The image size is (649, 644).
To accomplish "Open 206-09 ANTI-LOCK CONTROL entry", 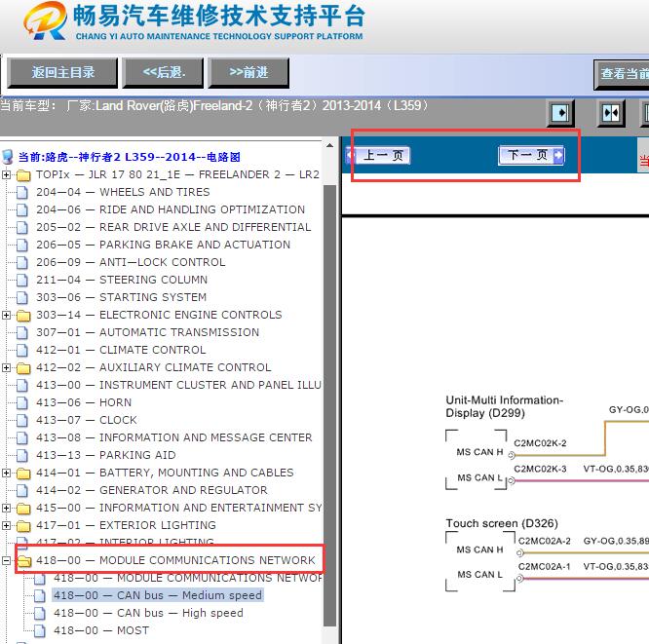I will pos(131,262).
